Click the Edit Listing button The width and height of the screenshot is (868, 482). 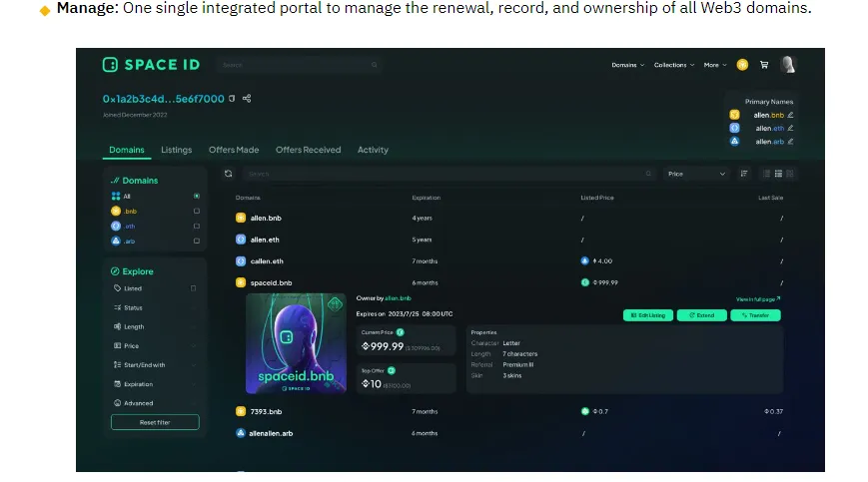point(648,315)
